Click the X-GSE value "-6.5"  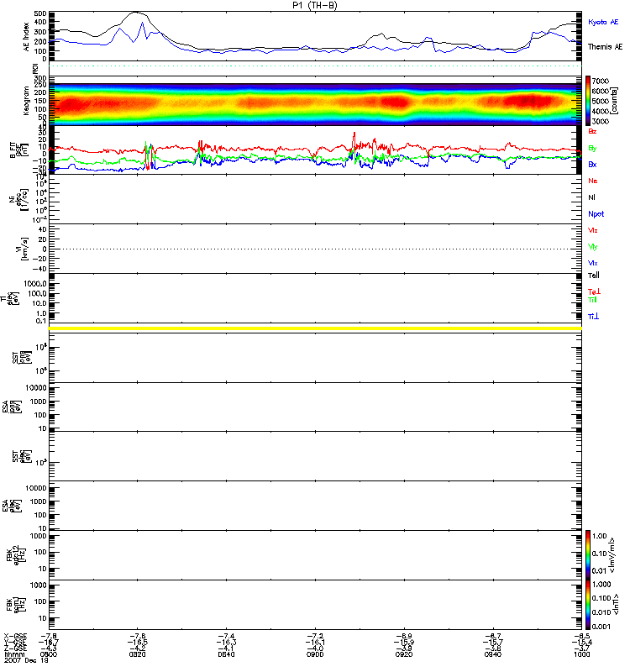click(581, 636)
